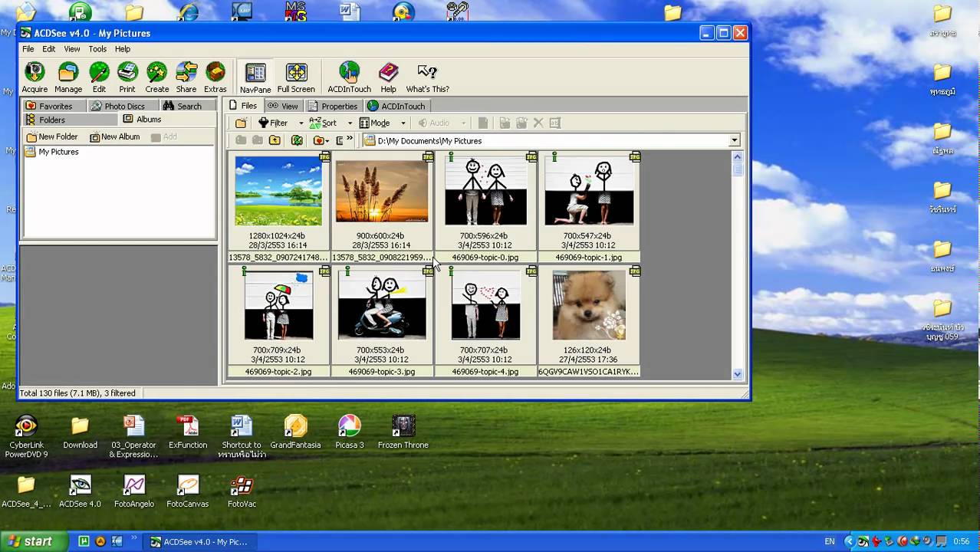The height and width of the screenshot is (552, 980).
Task: Launch the Edit tool
Action: point(99,78)
